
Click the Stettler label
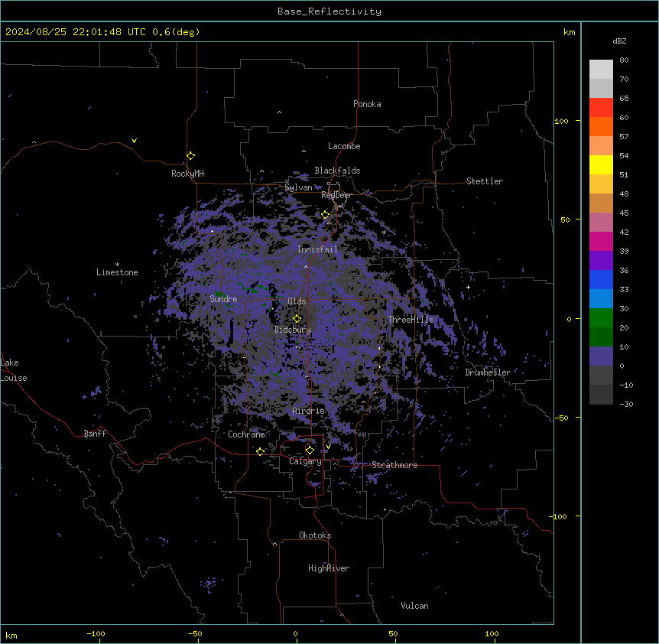[x=485, y=181]
